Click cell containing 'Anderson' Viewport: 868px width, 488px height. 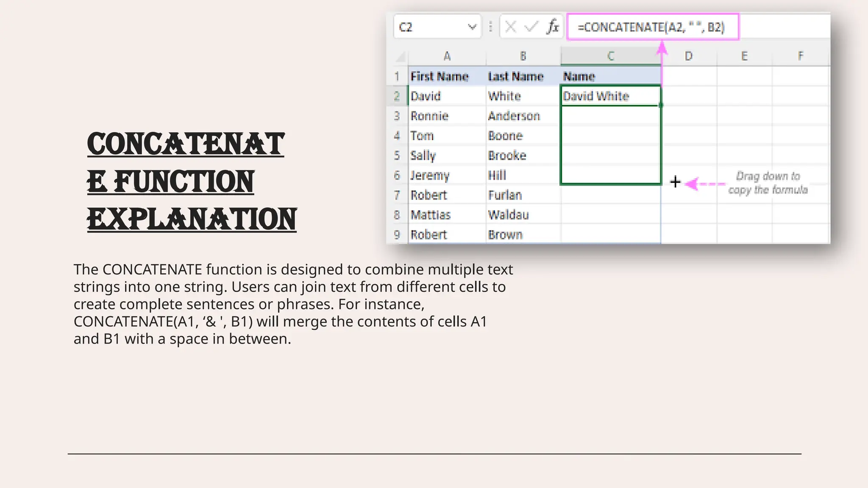click(x=523, y=116)
